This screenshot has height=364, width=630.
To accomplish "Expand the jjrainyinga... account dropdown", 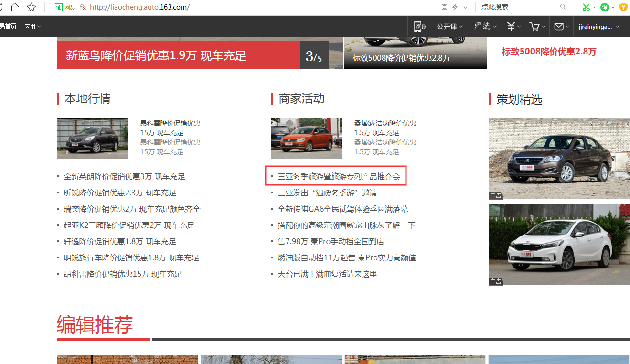I will (599, 26).
